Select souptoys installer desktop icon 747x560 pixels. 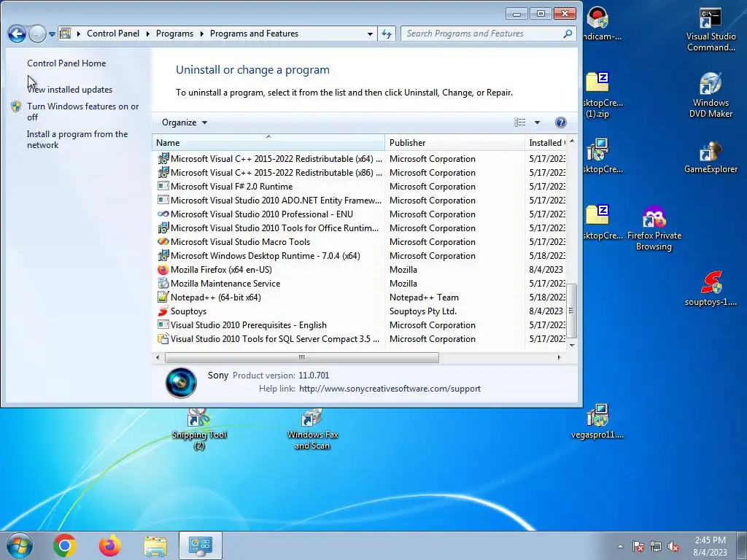click(x=711, y=289)
